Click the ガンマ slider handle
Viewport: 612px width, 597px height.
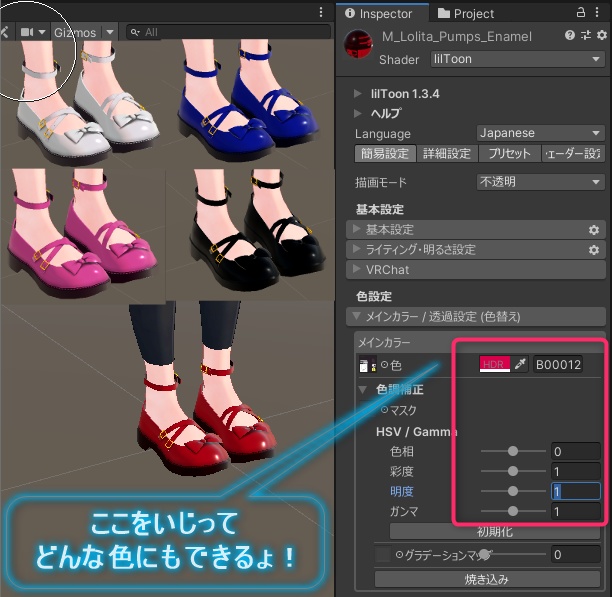[x=513, y=511]
